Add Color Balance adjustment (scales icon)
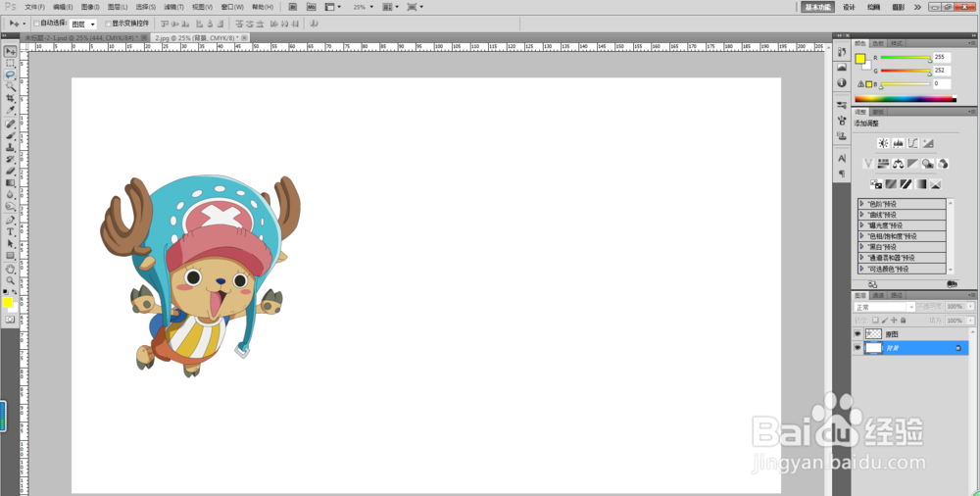 click(x=898, y=164)
